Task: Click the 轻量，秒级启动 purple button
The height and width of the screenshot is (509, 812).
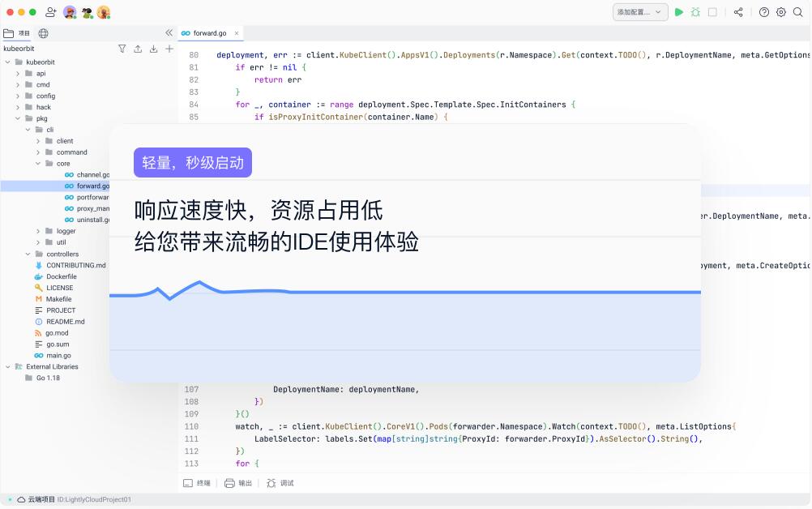Action: pos(193,163)
